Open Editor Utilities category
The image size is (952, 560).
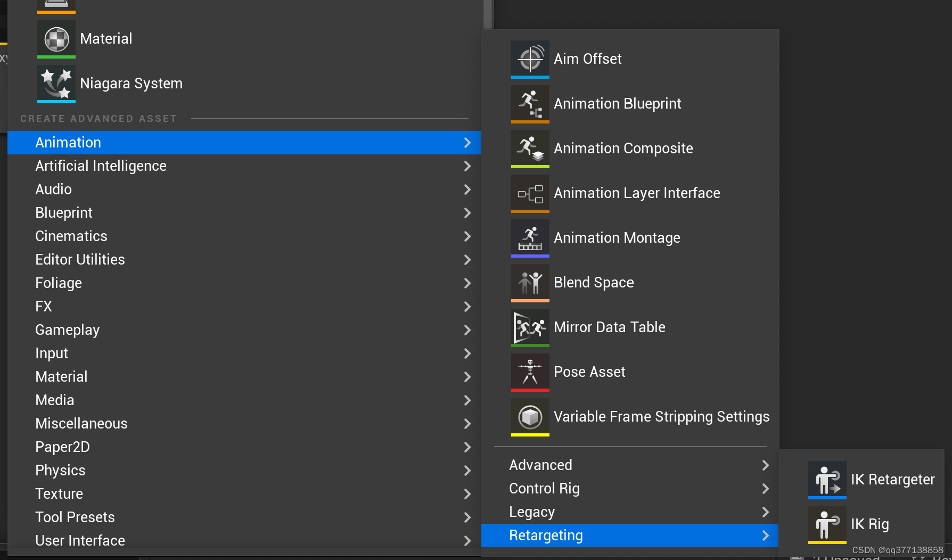click(245, 260)
